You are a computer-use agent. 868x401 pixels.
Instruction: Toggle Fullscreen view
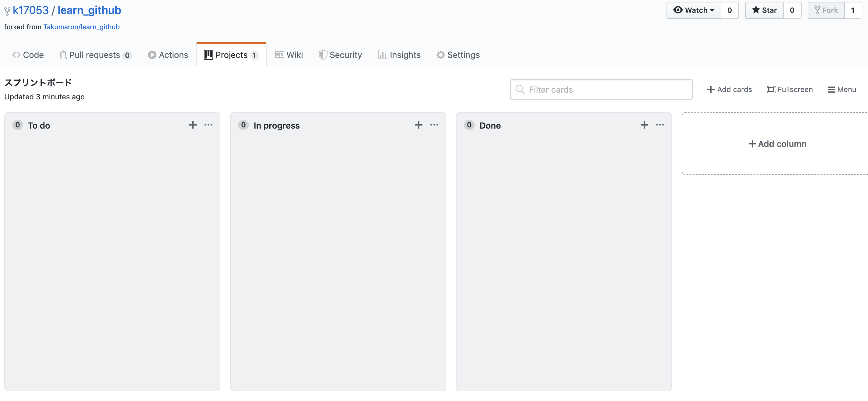point(789,89)
